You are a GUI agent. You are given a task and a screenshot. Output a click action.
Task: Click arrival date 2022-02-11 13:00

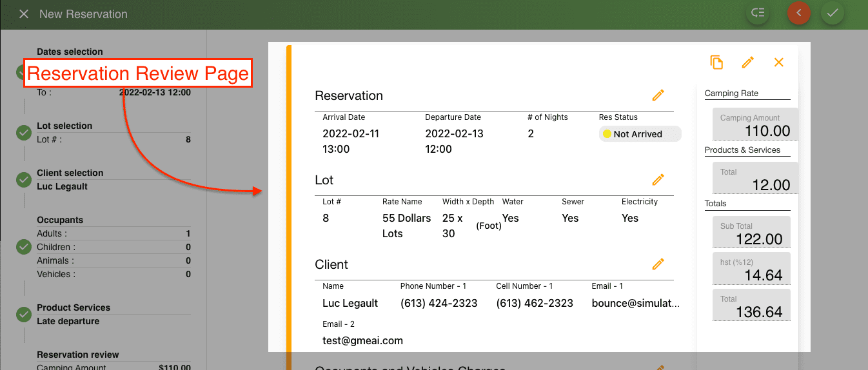coord(351,141)
